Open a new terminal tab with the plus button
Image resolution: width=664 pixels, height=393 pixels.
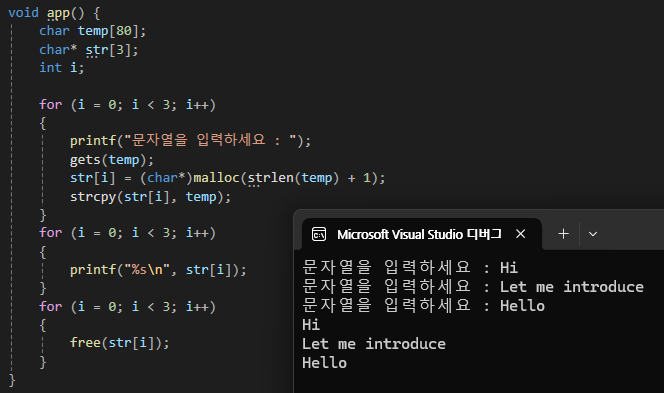563,234
